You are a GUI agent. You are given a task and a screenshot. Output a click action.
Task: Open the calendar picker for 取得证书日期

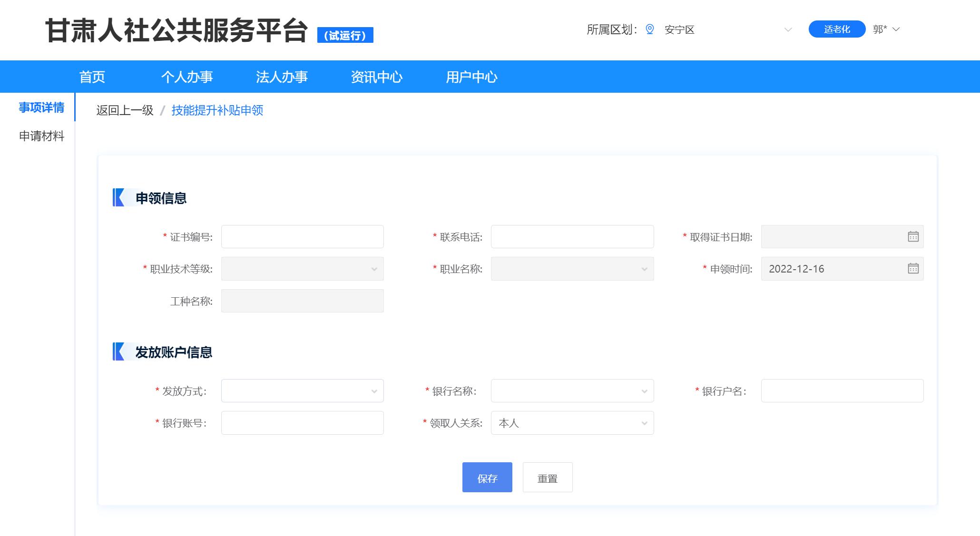pos(913,236)
